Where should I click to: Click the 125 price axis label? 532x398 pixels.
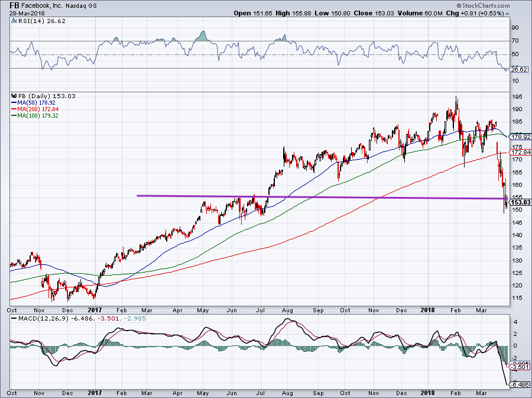[x=517, y=273]
